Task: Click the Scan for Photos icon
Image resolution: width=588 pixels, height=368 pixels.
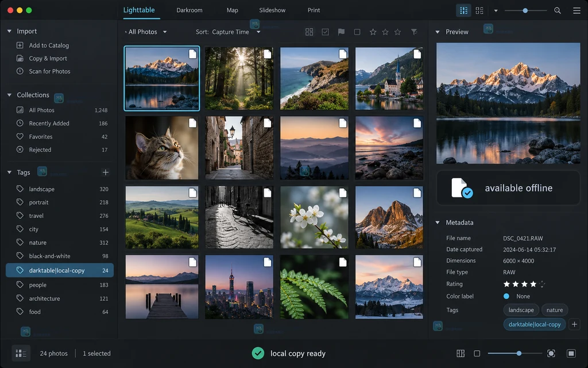Action: [20, 71]
